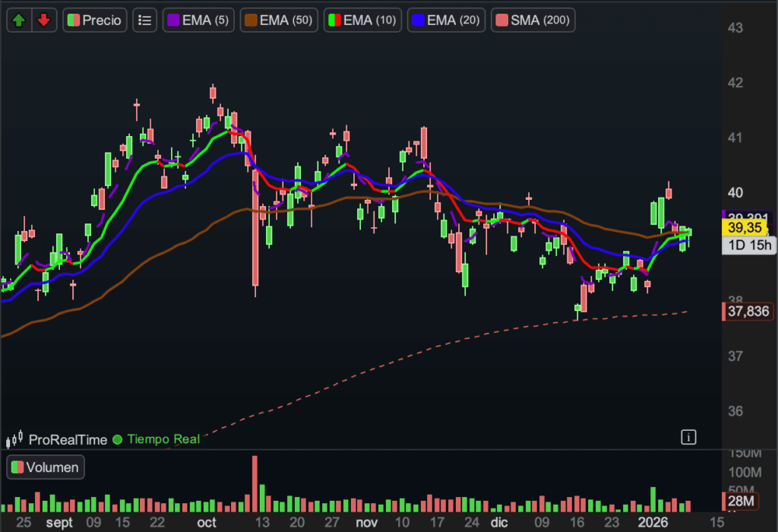Screen dimensions: 778x532
Task: Click the red down arrow icon
Action: point(44,21)
